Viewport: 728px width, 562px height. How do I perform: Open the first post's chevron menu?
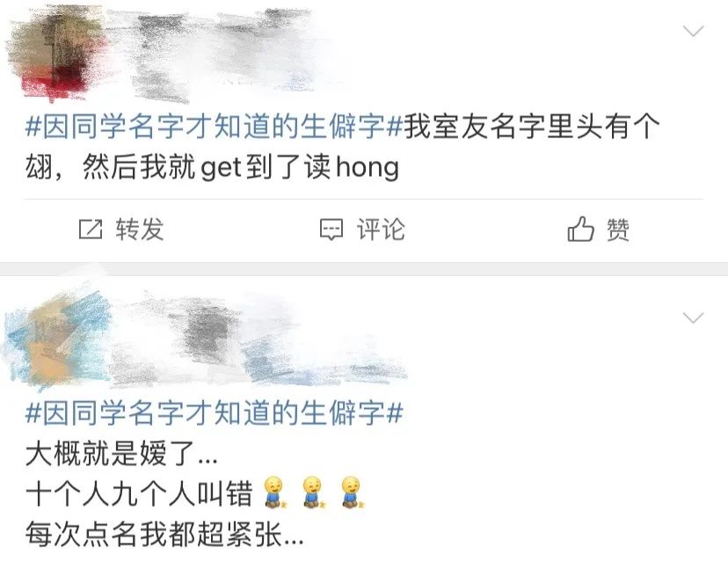click(694, 31)
